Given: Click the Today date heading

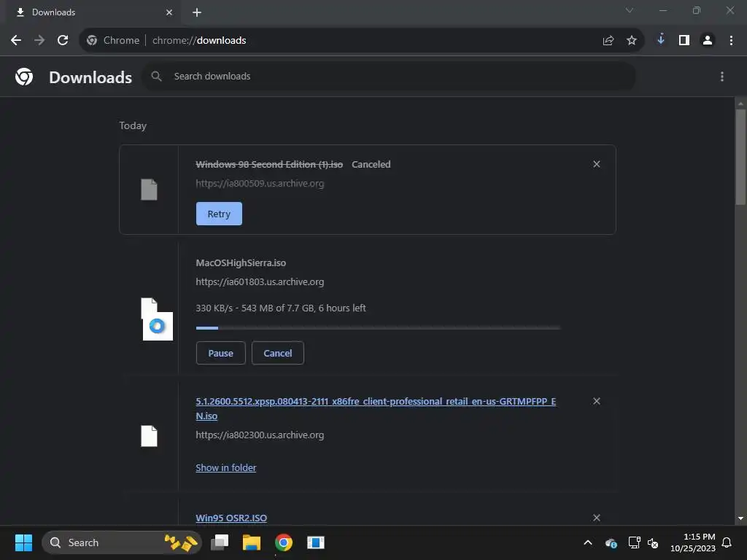Looking at the screenshot, I should coord(133,125).
